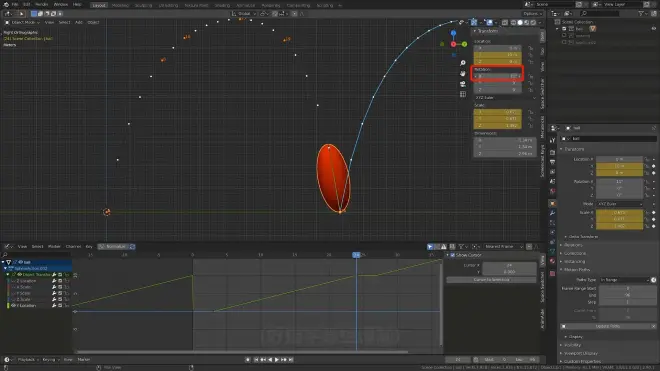The width and height of the screenshot is (660, 371).
Task: Open the graph editor Key menu
Action: [x=89, y=247]
